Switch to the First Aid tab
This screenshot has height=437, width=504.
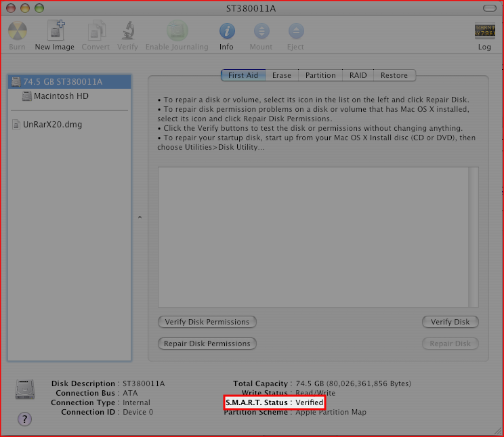tap(243, 75)
